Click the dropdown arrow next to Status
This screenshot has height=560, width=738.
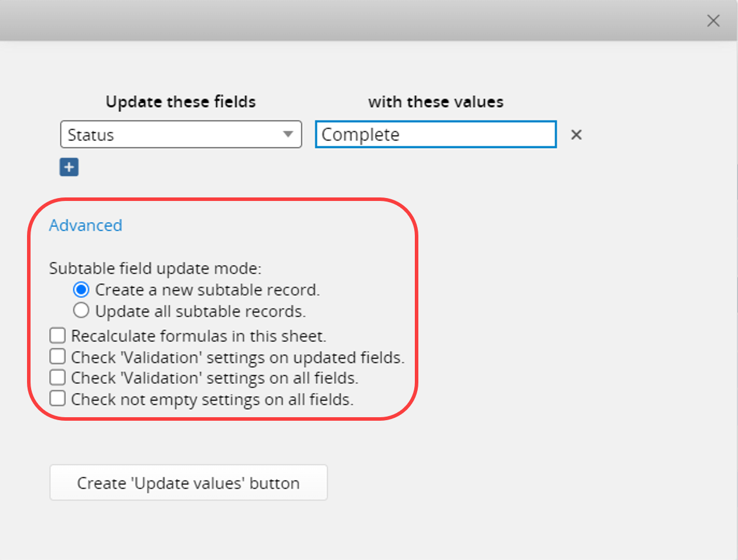click(287, 135)
